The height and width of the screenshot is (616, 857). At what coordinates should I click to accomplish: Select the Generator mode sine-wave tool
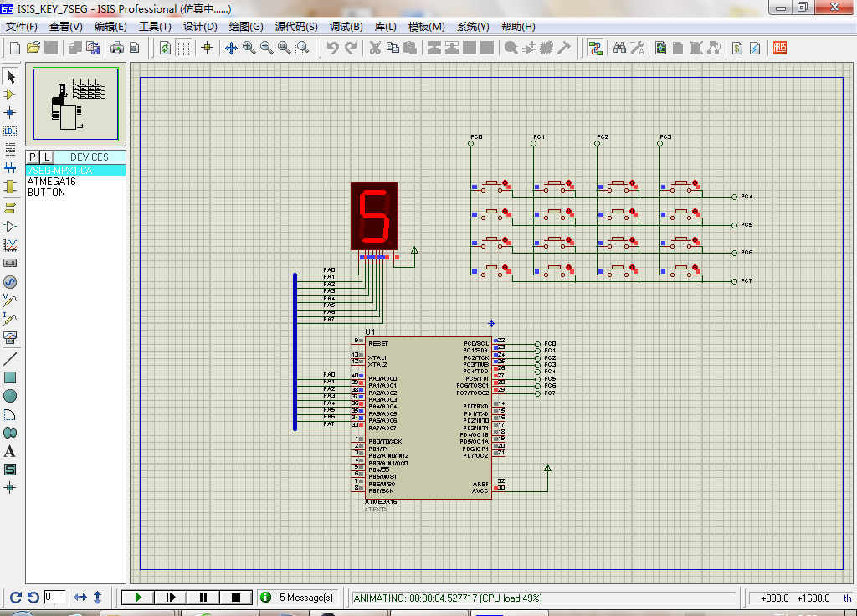10,282
